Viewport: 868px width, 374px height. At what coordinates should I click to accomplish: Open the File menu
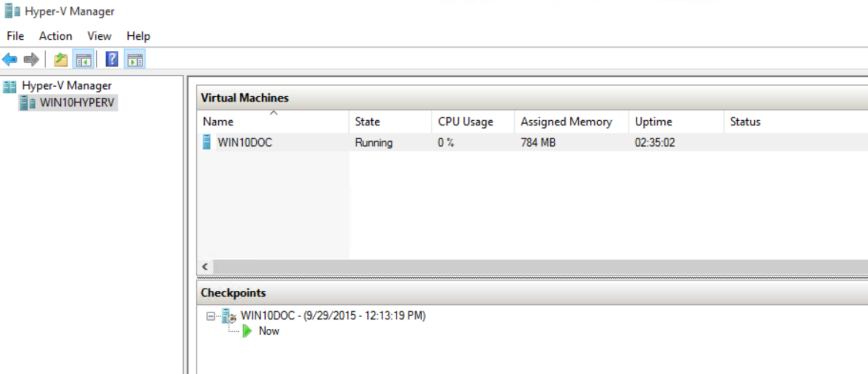point(14,36)
